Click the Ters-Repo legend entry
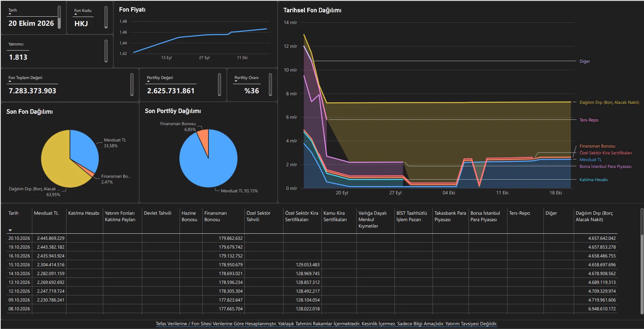This screenshot has width=644, height=329. (589, 120)
